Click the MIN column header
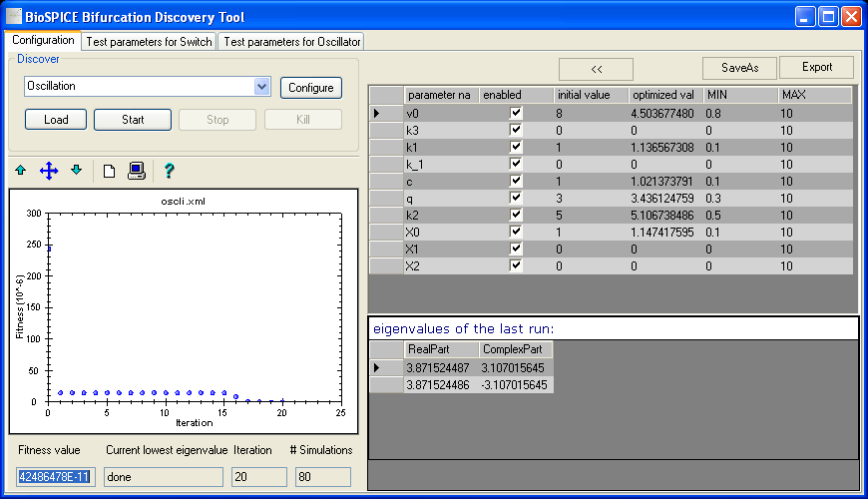This screenshot has height=499, width=868. pyautogui.click(x=740, y=95)
